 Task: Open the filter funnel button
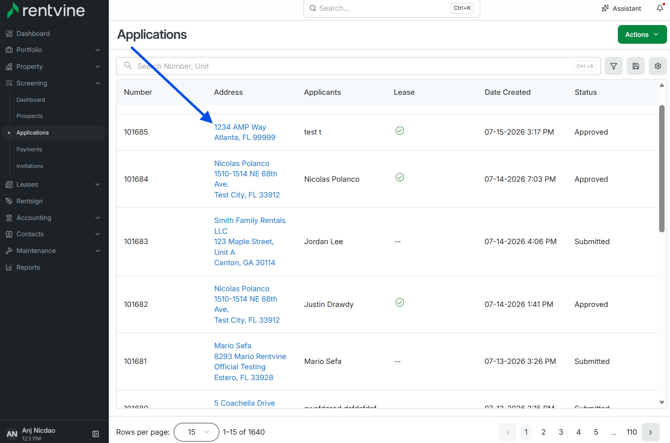click(x=614, y=66)
